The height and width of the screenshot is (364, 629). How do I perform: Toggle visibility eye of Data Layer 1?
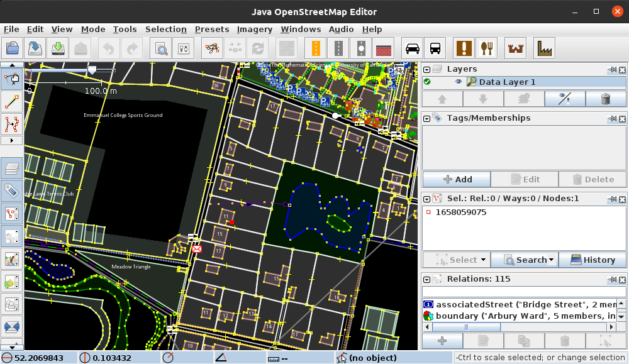[x=458, y=82]
